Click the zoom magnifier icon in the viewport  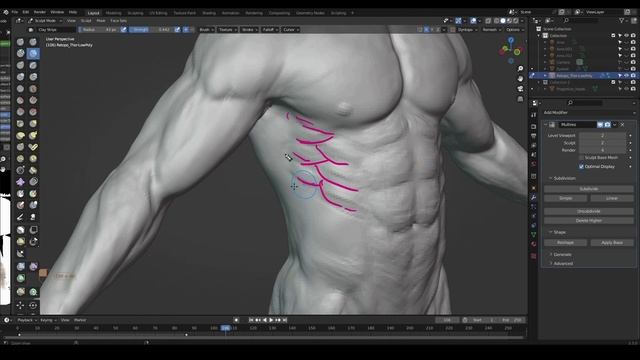520,69
